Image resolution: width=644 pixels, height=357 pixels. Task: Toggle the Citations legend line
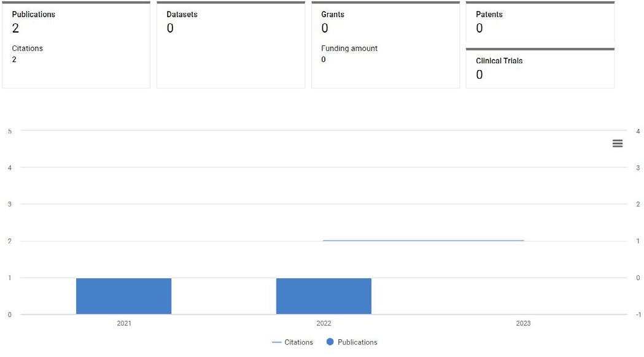292,342
